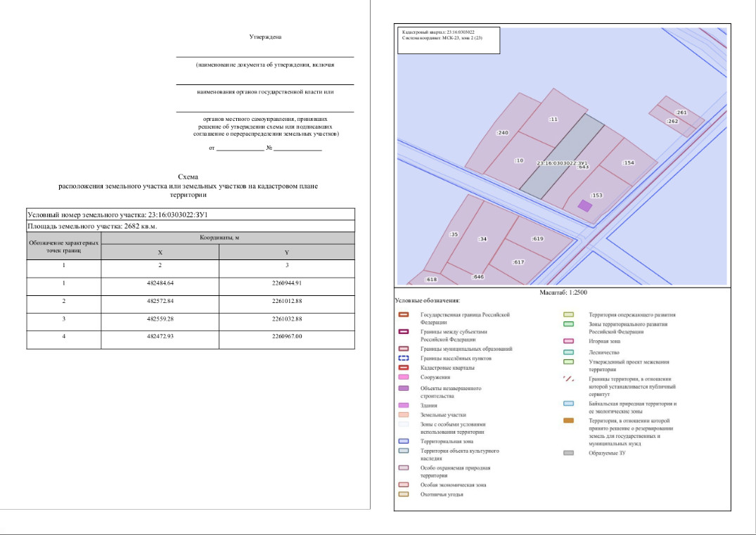Select the Земельные участки color swatch
Screen dimensions: 756x535
pyautogui.click(x=404, y=415)
